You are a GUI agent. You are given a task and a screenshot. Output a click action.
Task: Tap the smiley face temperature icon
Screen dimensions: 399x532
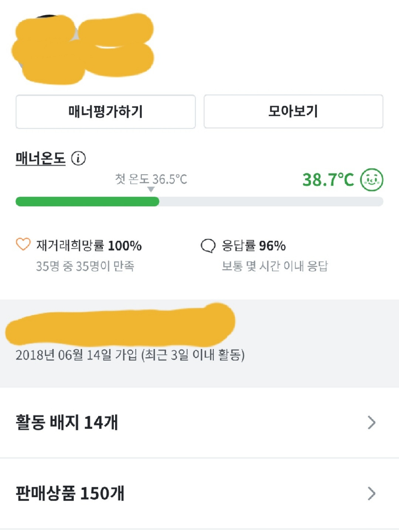click(372, 180)
